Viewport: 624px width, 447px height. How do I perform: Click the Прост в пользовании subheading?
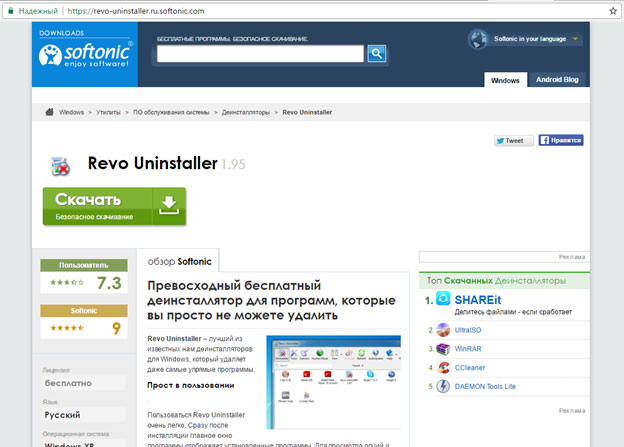point(191,385)
